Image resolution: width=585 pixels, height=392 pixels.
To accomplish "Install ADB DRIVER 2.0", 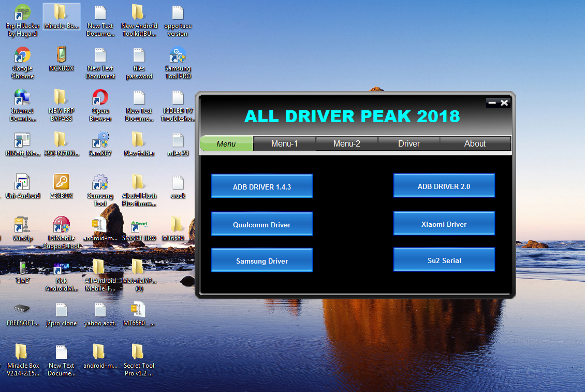I will click(x=444, y=185).
